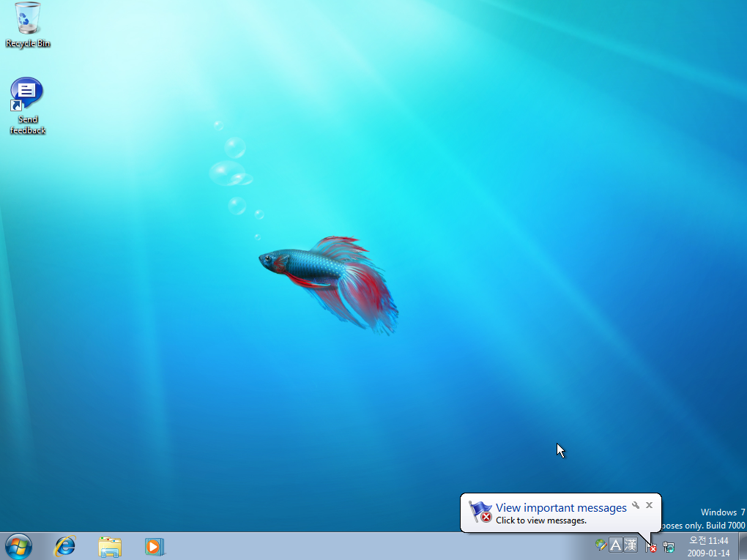Toggle the Hanja conversion button
The height and width of the screenshot is (560, 747).
[x=631, y=545]
